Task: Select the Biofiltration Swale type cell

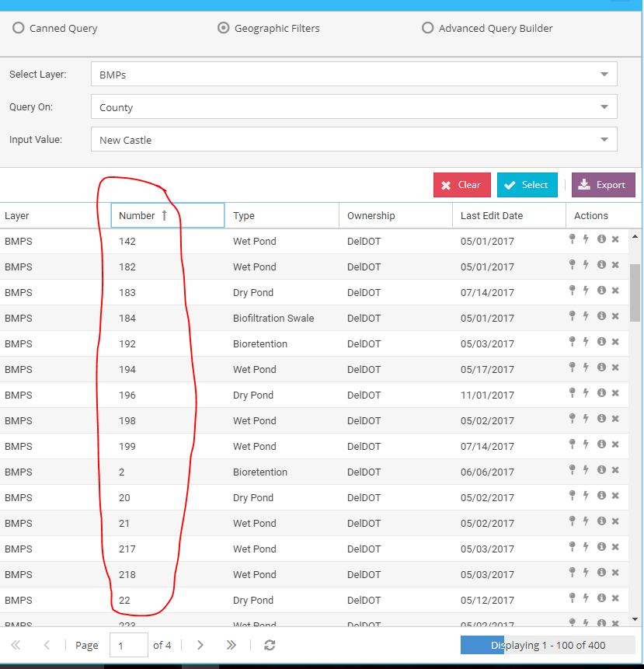Action: point(282,319)
